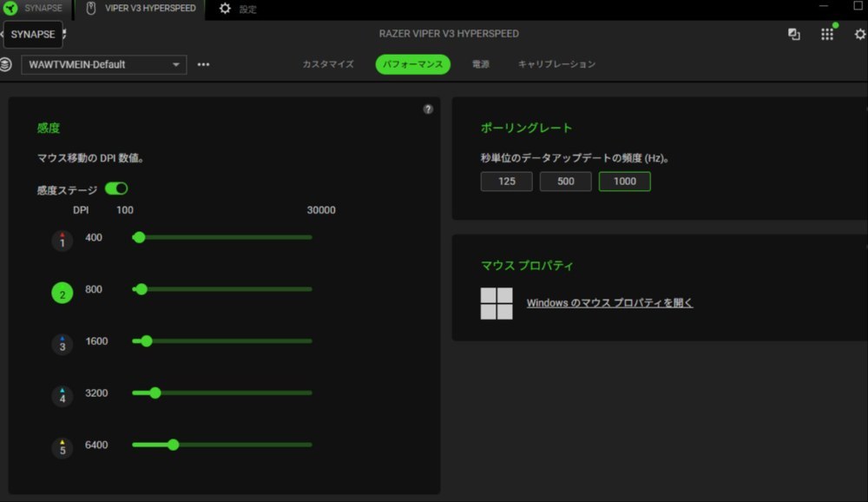Open the three-dot profile options menu
Screen dimensions: 868x502
coord(203,64)
